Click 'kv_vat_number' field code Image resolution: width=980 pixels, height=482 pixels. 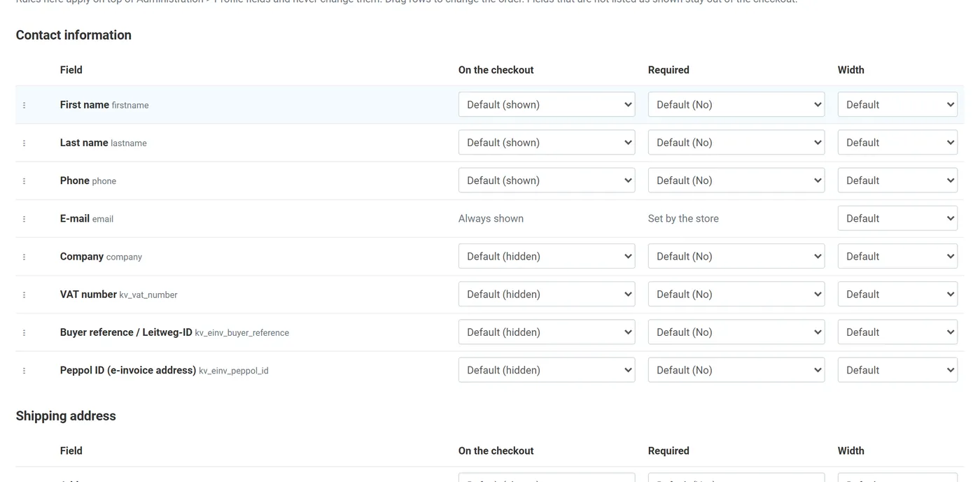(148, 295)
